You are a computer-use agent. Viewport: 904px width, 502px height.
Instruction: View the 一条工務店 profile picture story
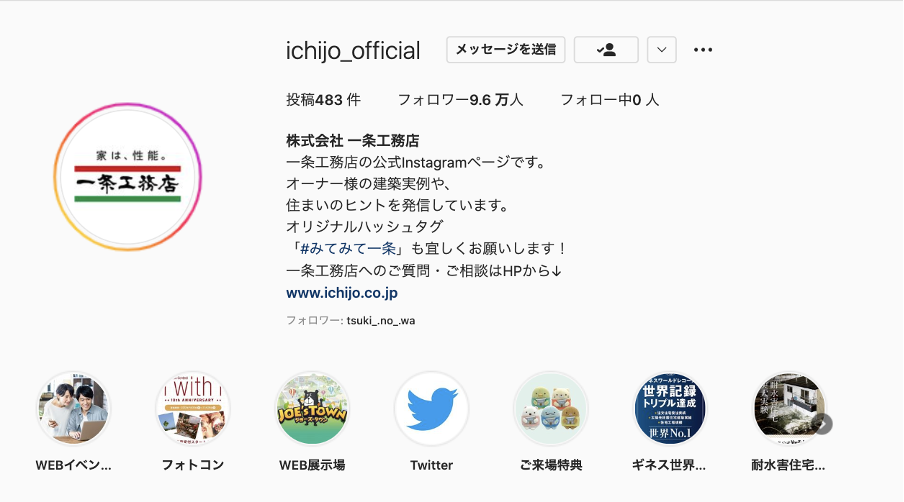(128, 177)
